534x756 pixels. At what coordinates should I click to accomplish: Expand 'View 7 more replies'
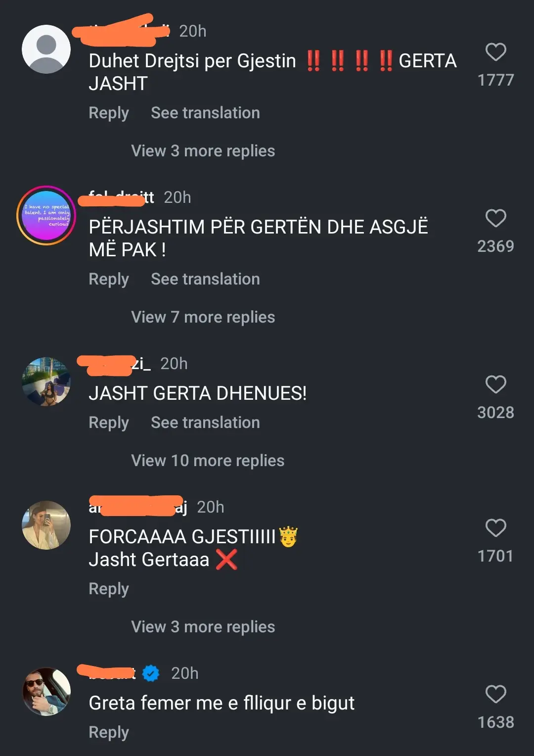203,317
